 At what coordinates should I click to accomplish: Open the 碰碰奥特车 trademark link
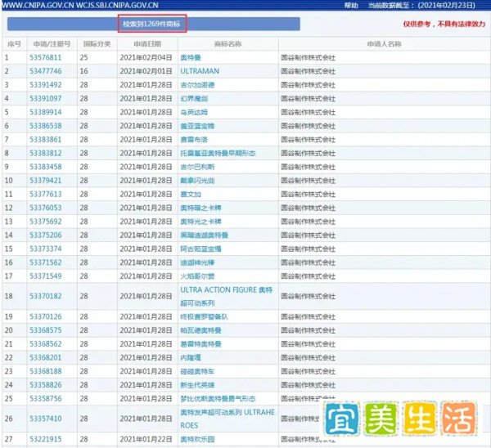(197, 371)
